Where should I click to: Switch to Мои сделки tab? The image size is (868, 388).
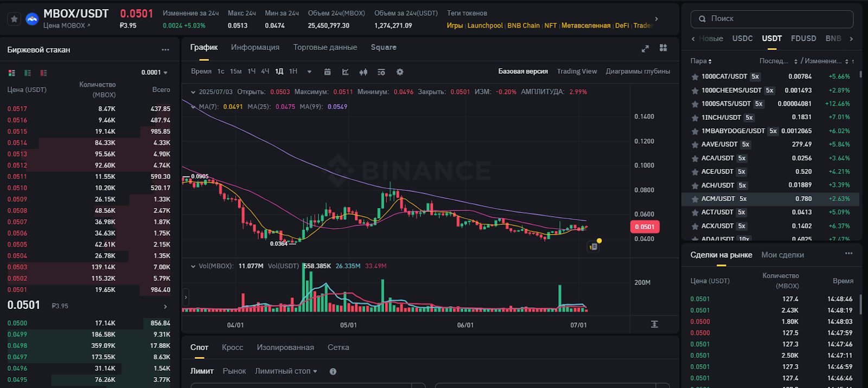(x=782, y=255)
